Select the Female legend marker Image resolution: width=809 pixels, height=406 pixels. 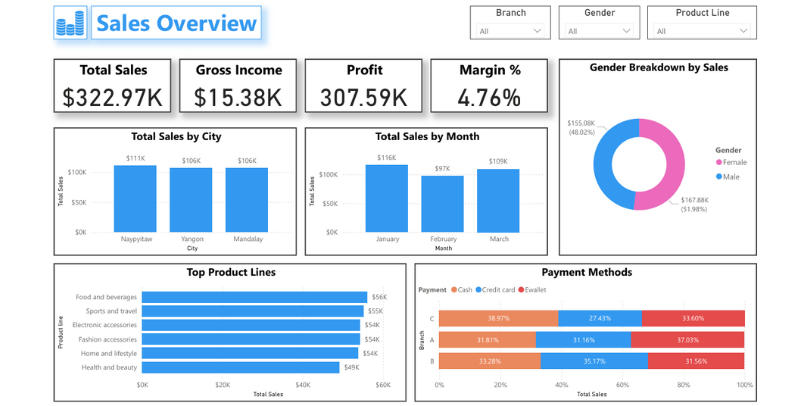coord(718,162)
